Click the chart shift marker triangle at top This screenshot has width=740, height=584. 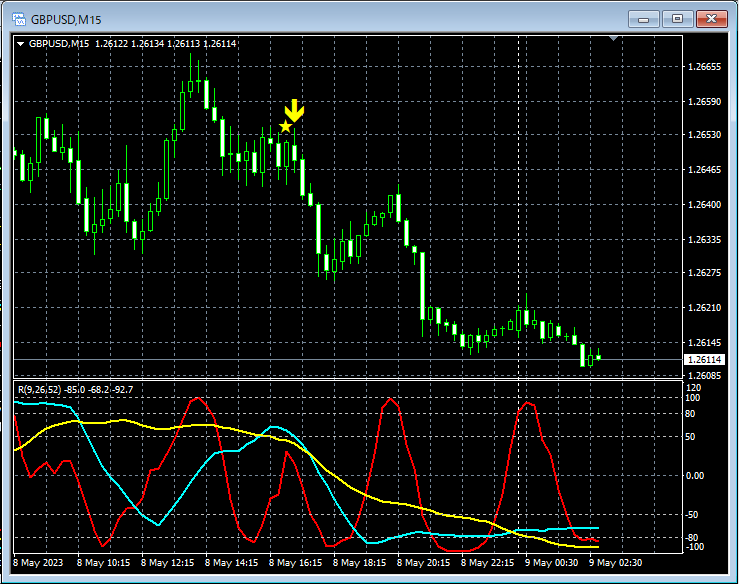tap(613, 38)
